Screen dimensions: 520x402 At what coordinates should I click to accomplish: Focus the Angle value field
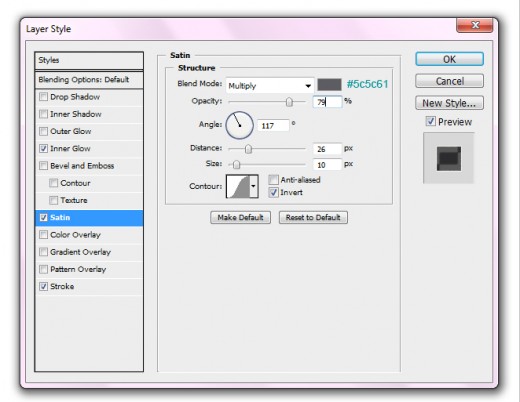pos(273,126)
